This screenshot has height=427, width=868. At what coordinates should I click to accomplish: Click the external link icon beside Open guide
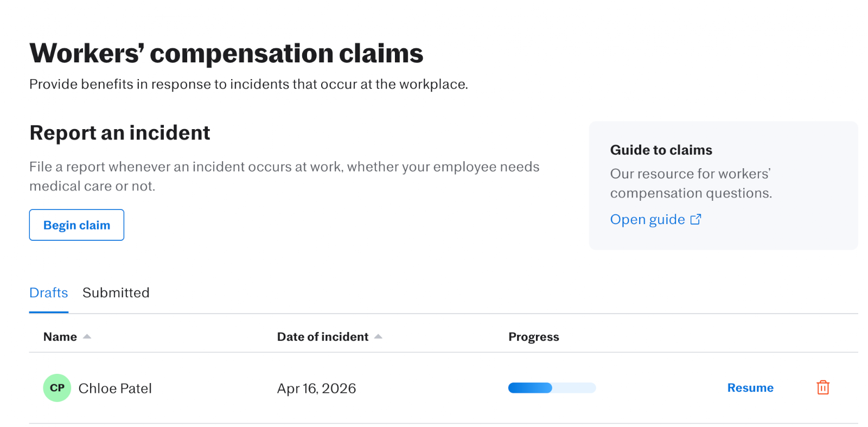pos(695,219)
